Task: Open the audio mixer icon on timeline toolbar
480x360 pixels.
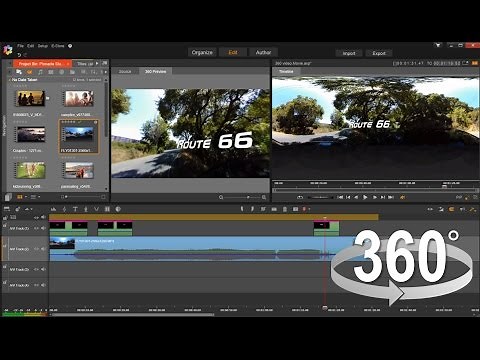Action: 53,209
